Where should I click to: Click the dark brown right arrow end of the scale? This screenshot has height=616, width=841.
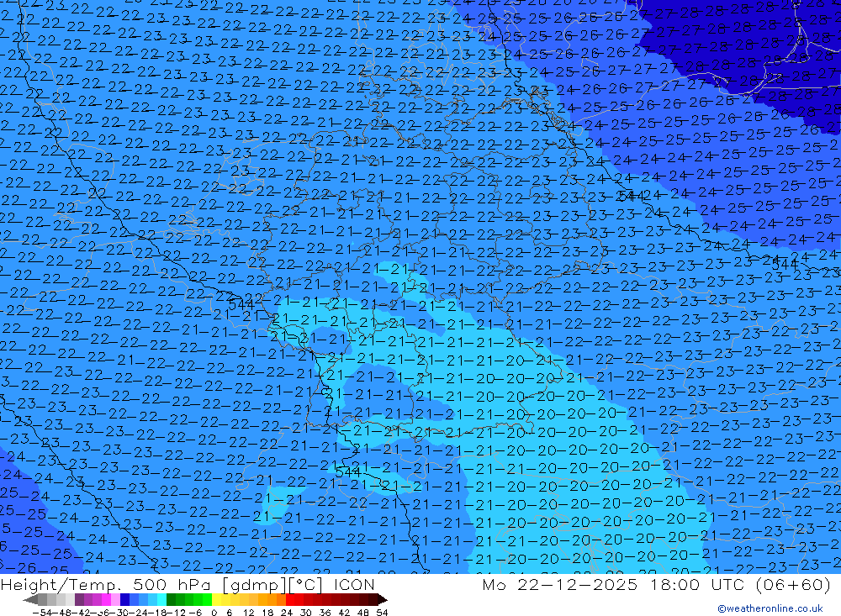point(383,600)
